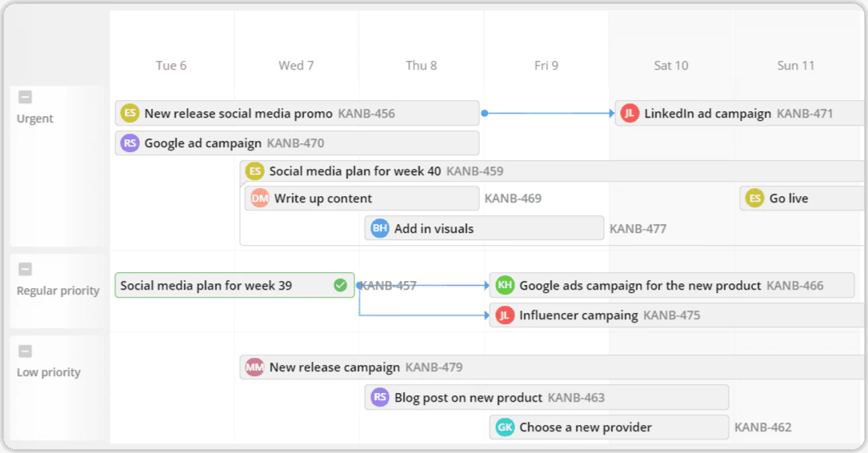
Task: Collapse the Urgent swimlane
Action: [25, 98]
